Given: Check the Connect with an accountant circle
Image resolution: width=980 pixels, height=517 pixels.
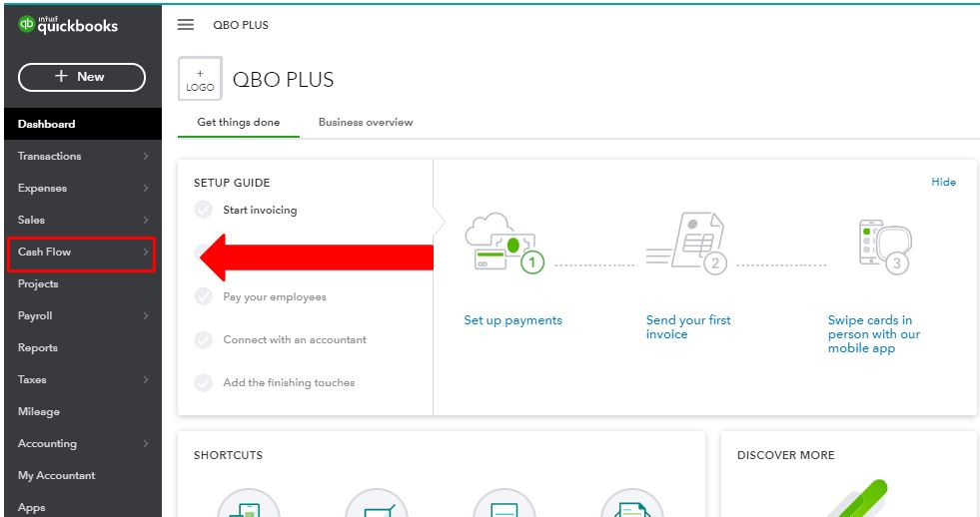Looking at the screenshot, I should pyautogui.click(x=203, y=339).
